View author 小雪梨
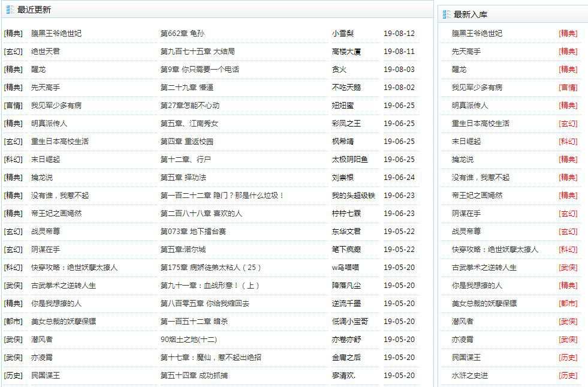Image resolution: width=588 pixels, height=387 pixels. (343, 34)
